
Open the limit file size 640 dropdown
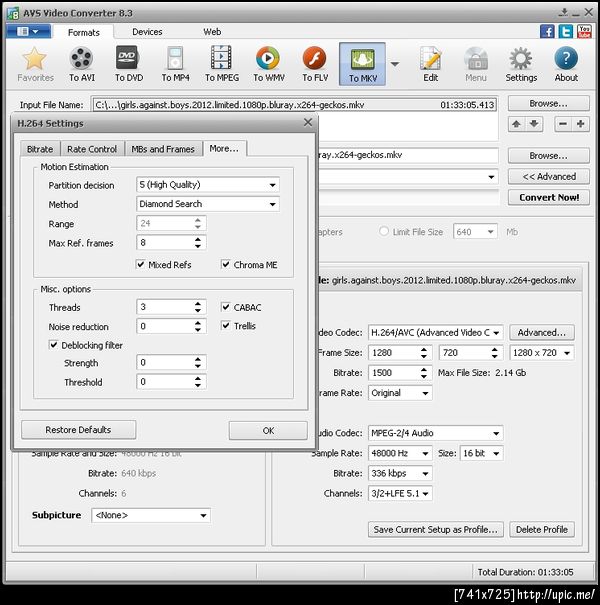click(x=475, y=232)
